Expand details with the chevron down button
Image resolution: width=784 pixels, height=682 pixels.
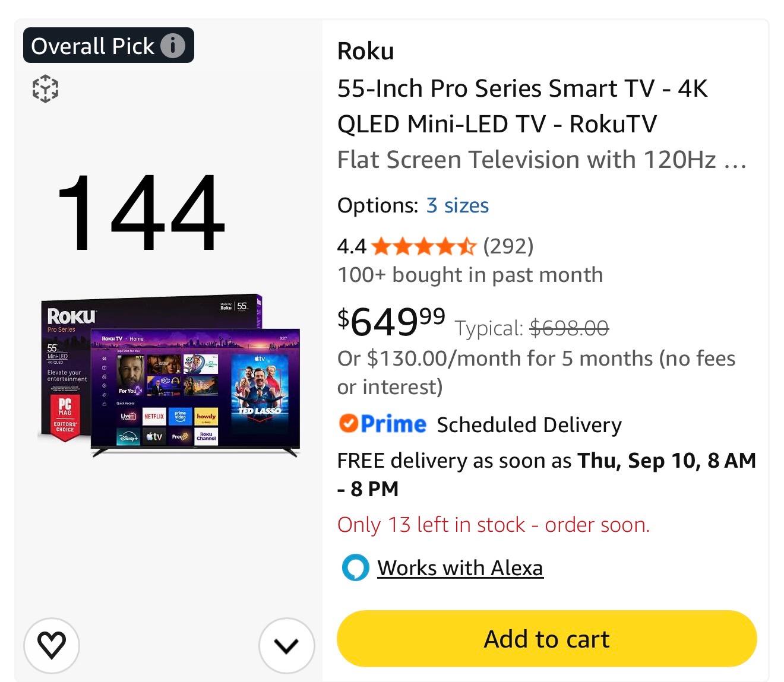click(287, 645)
